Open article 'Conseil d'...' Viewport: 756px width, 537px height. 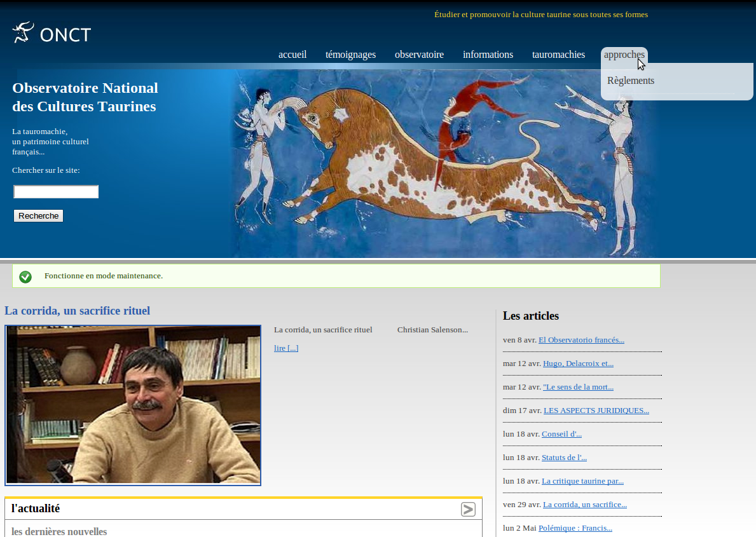click(x=561, y=434)
